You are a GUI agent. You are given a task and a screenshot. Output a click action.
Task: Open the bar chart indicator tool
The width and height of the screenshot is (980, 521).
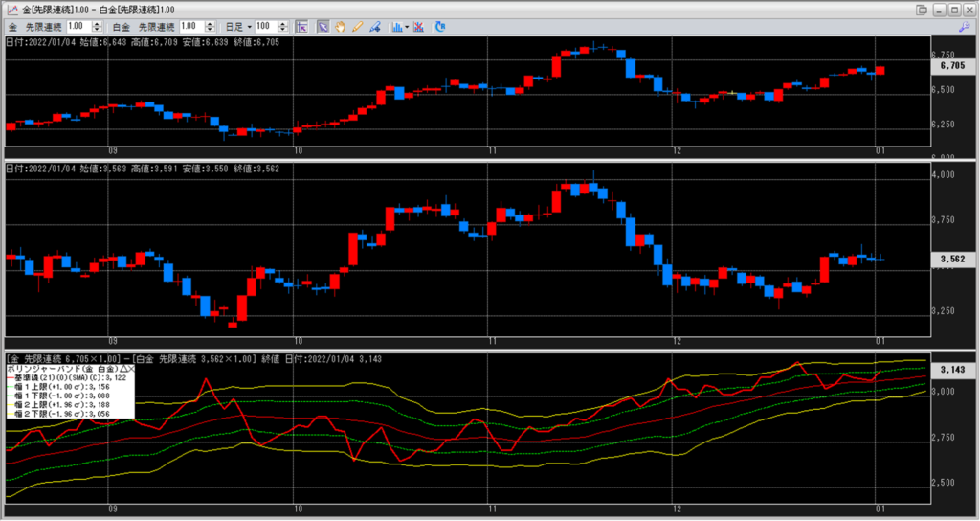point(396,26)
